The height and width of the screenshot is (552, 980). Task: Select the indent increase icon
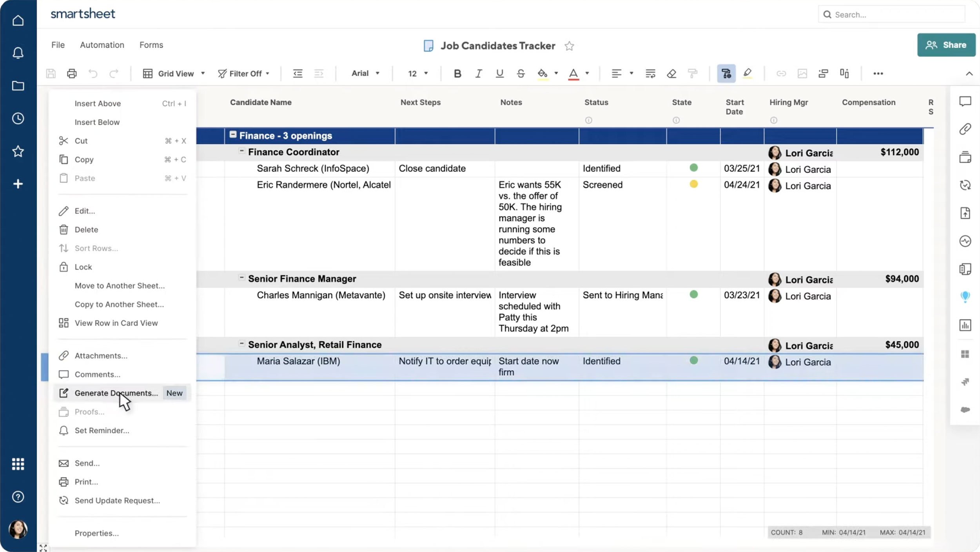click(x=318, y=73)
